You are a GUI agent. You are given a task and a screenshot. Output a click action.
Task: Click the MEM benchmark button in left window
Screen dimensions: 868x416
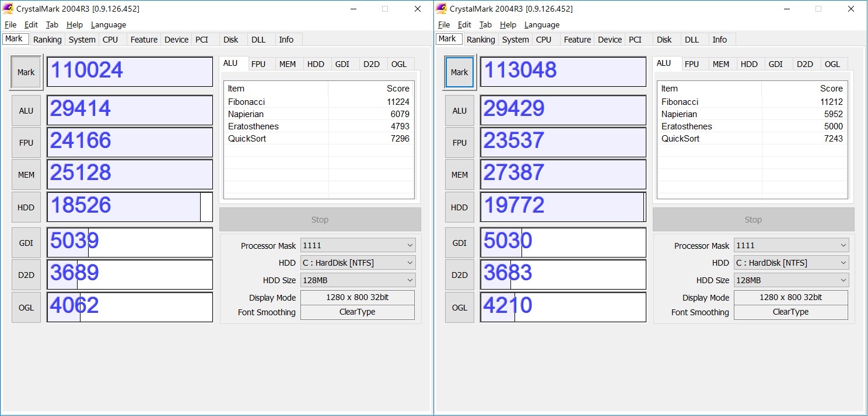click(x=26, y=175)
